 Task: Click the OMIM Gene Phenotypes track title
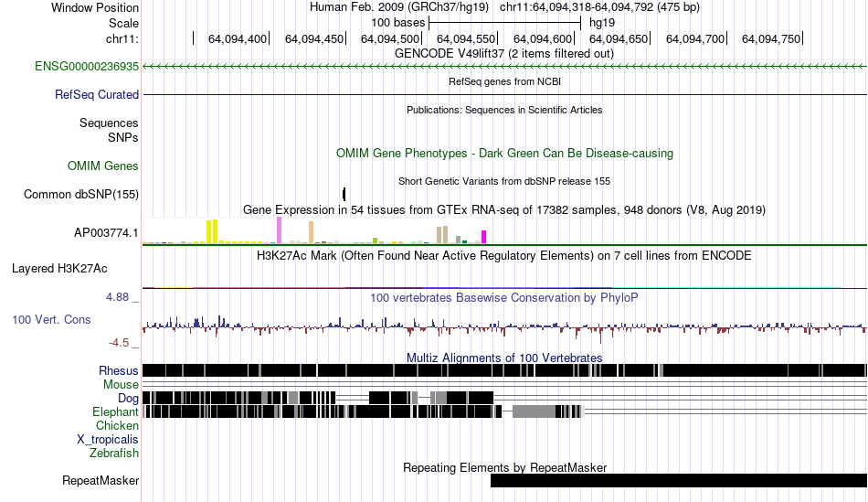504,153
